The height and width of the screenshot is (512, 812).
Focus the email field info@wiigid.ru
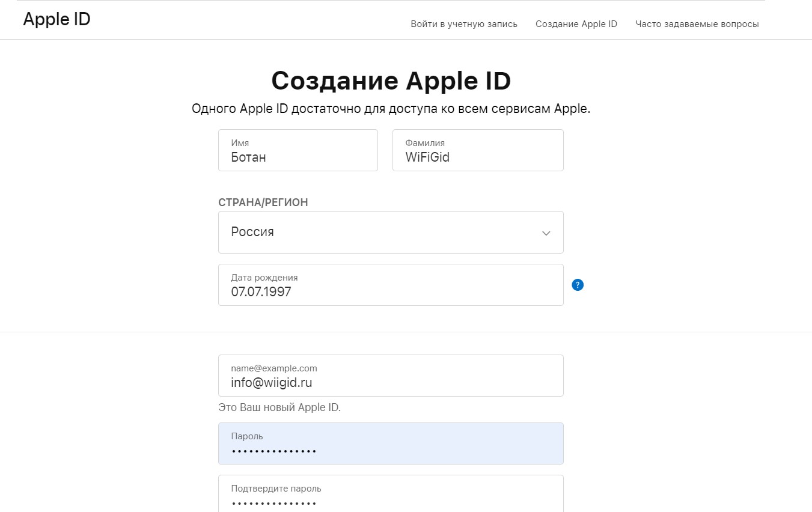(391, 376)
